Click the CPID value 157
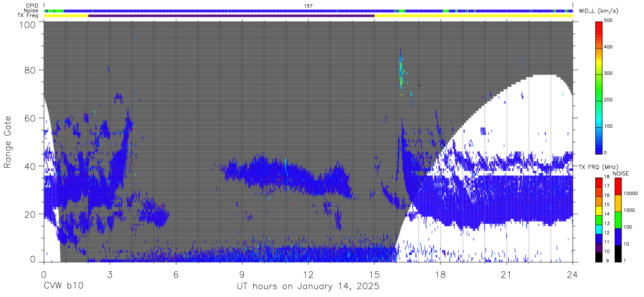 pyautogui.click(x=308, y=6)
